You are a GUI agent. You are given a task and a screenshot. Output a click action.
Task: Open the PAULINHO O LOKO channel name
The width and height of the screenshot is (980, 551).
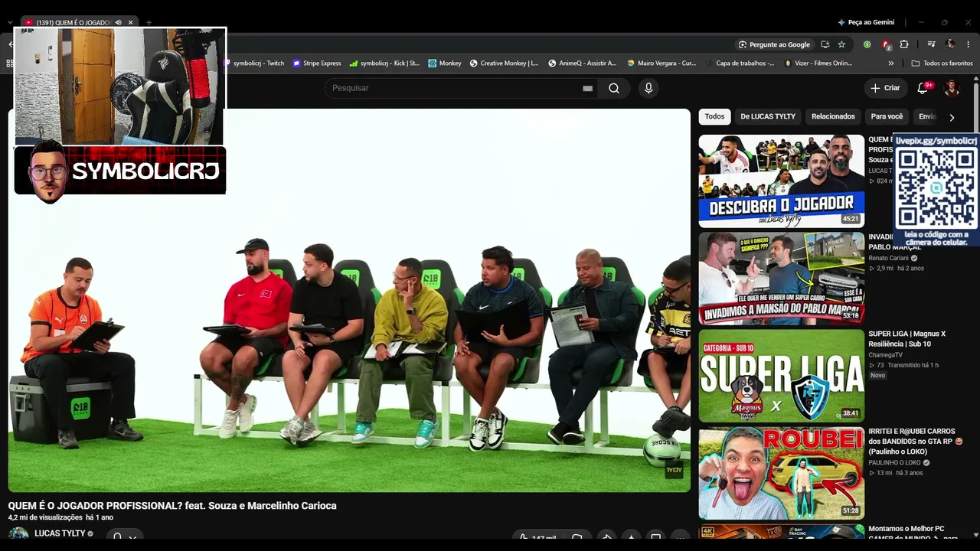(894, 463)
